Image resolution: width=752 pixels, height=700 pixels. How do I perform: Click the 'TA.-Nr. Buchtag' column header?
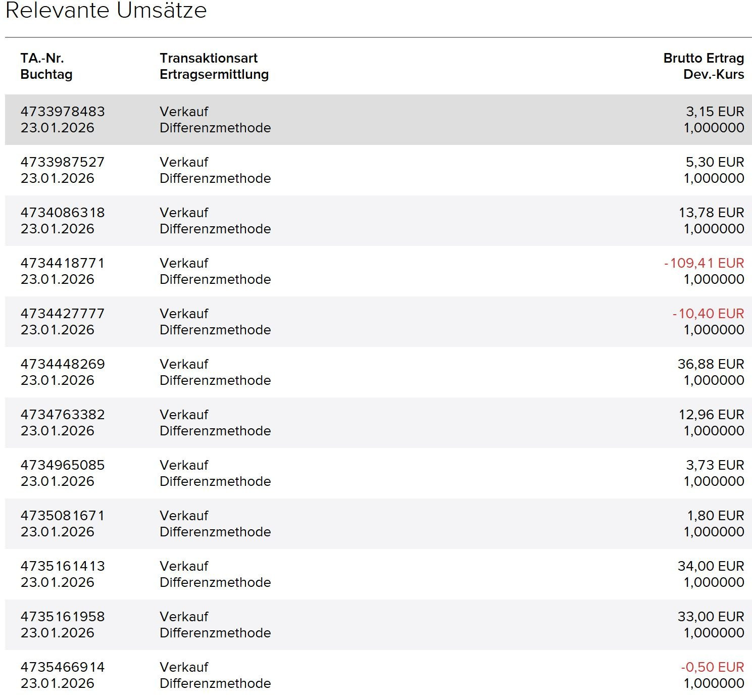[46, 66]
